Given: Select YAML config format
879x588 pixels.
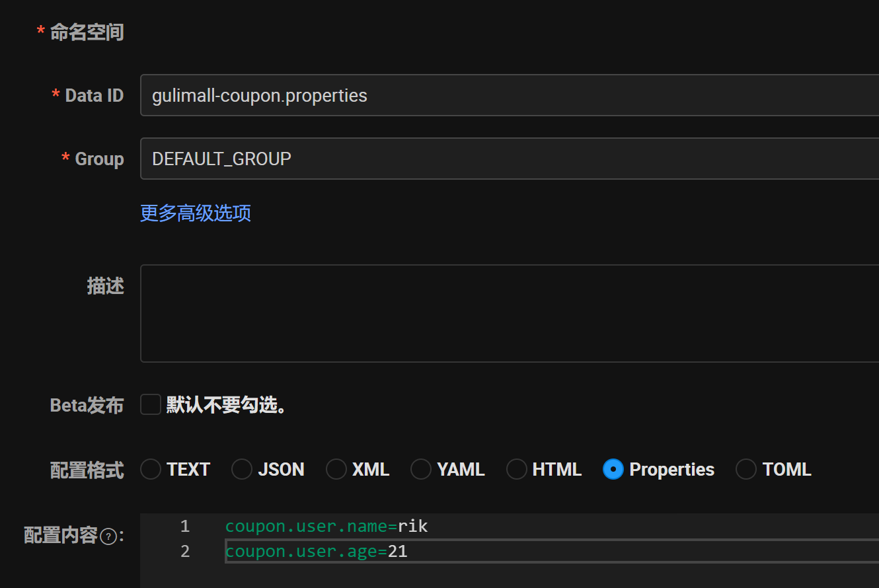Looking at the screenshot, I should [x=421, y=469].
